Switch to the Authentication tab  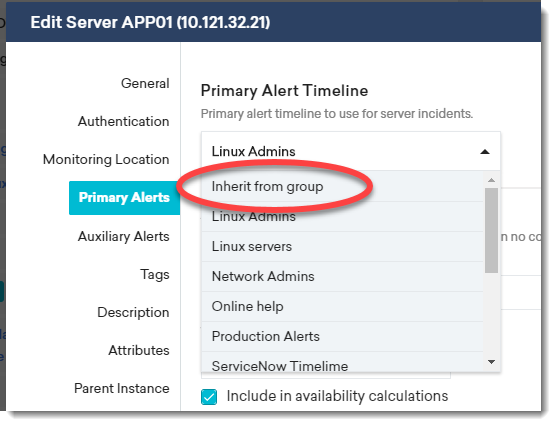123,121
